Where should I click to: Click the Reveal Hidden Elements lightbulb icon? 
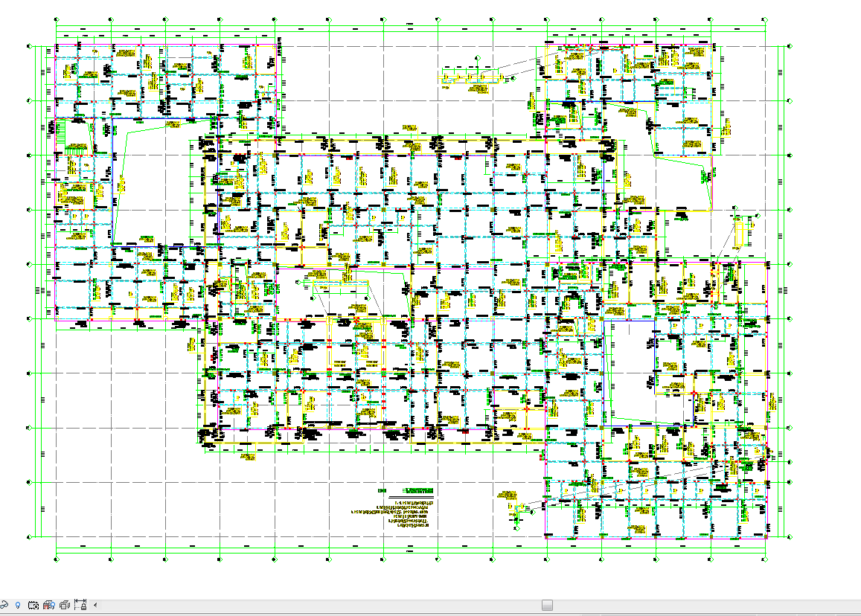[x=17, y=606]
